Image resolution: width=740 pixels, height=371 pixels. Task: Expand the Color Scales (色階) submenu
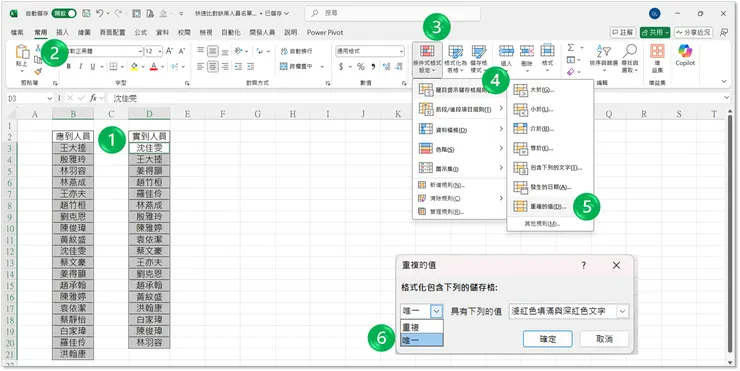tap(460, 149)
